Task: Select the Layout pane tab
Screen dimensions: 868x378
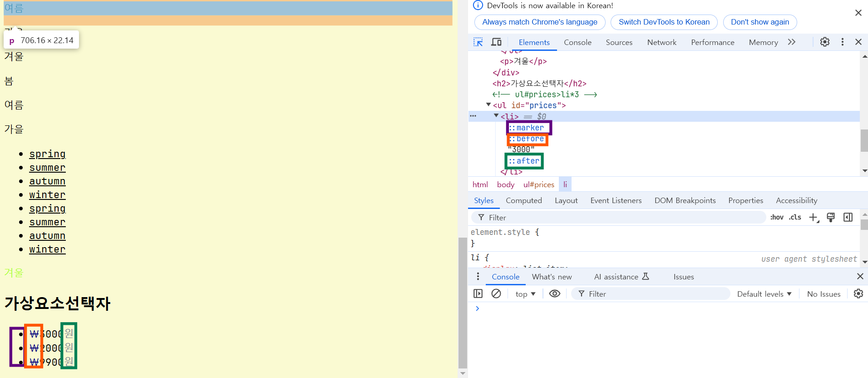Action: 566,200
